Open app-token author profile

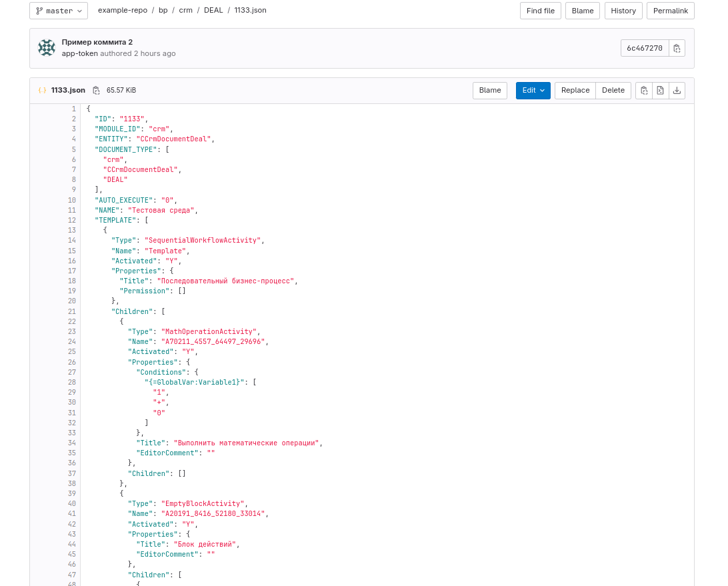pyautogui.click(x=80, y=53)
